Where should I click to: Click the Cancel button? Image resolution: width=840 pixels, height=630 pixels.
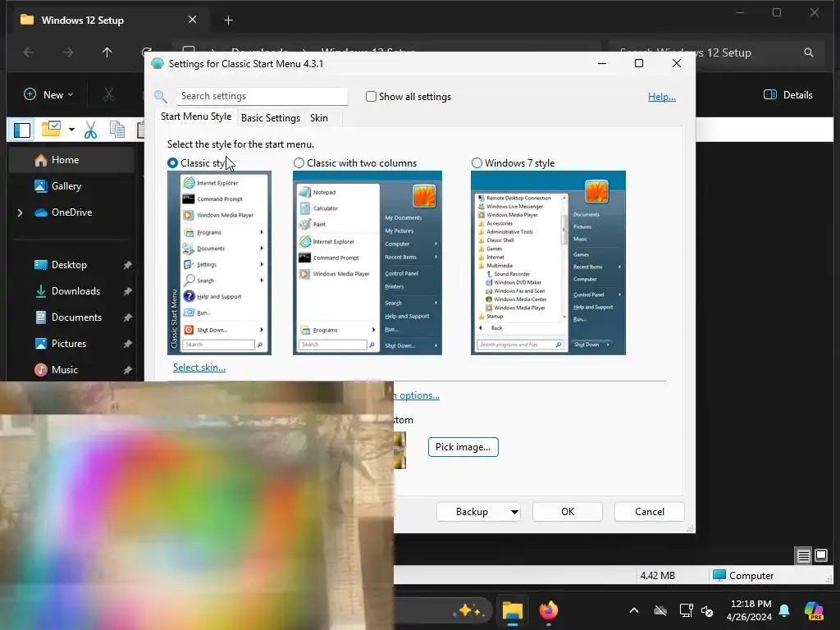tap(650, 512)
